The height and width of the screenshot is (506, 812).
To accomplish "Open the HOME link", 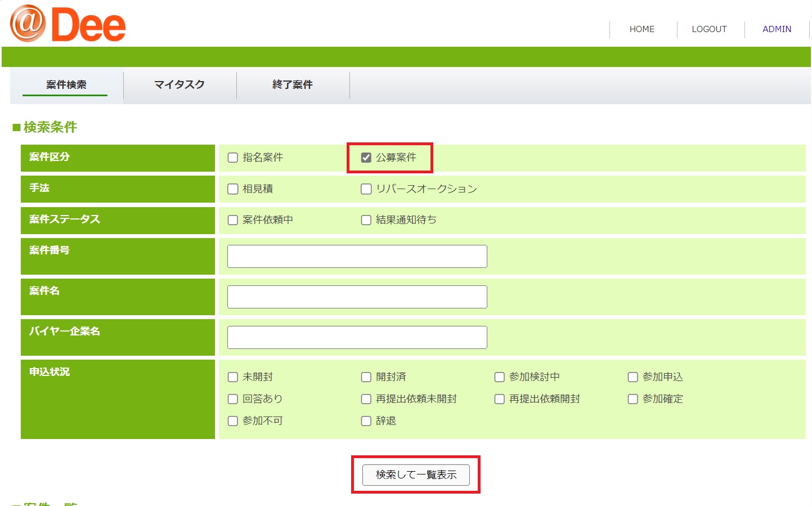I will coord(642,29).
